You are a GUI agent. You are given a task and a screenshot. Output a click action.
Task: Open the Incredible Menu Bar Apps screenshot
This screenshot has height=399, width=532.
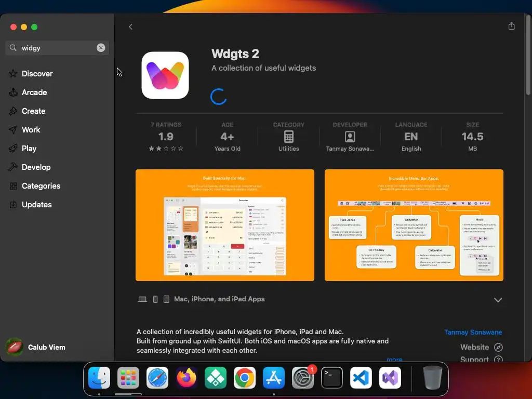[414, 225]
